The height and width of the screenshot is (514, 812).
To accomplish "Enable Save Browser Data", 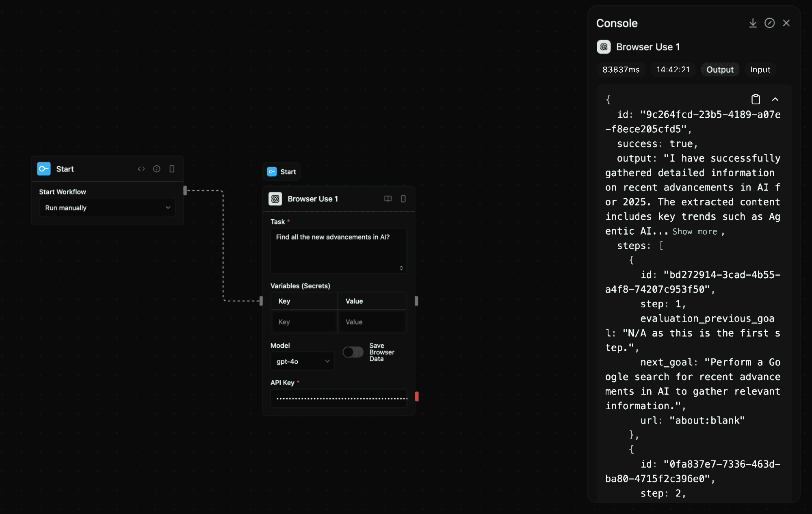I will (x=353, y=352).
